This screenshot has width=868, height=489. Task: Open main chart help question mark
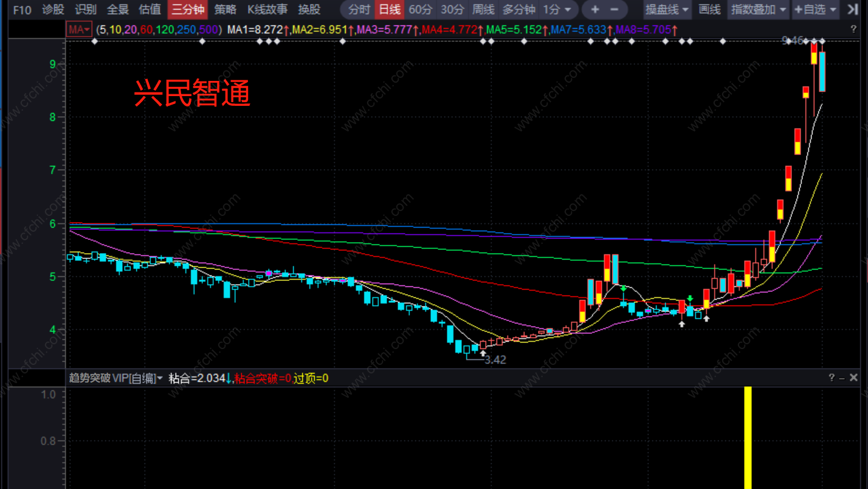tap(854, 29)
